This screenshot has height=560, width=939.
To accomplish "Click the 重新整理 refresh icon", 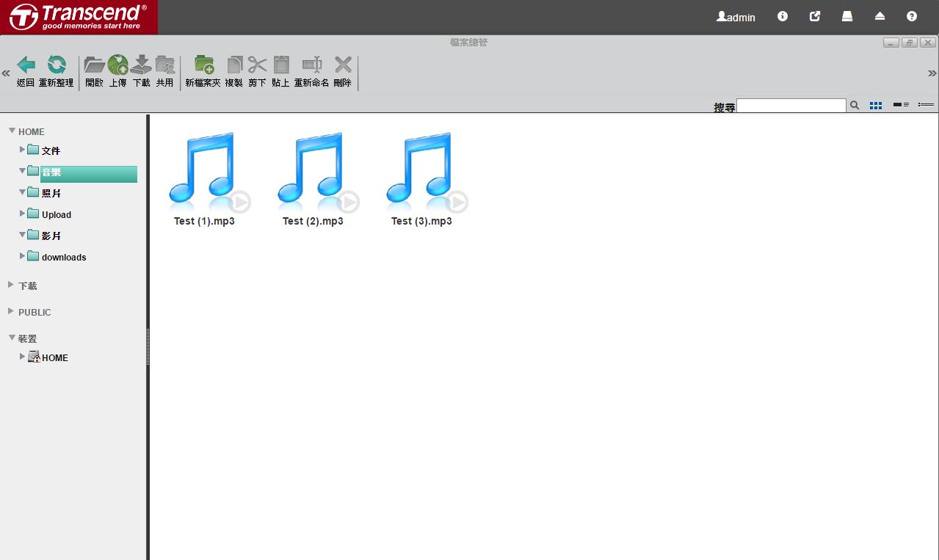I will pyautogui.click(x=57, y=65).
